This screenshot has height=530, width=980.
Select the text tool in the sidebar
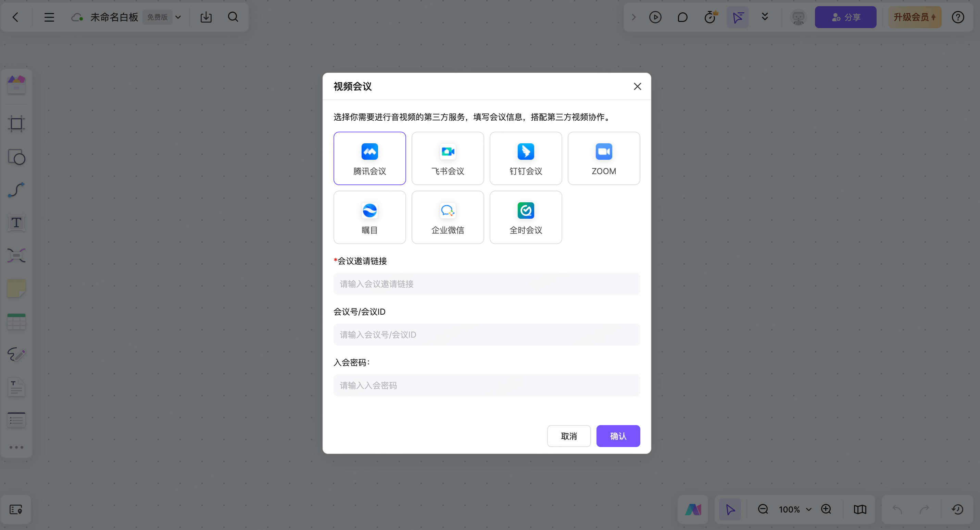point(16,223)
